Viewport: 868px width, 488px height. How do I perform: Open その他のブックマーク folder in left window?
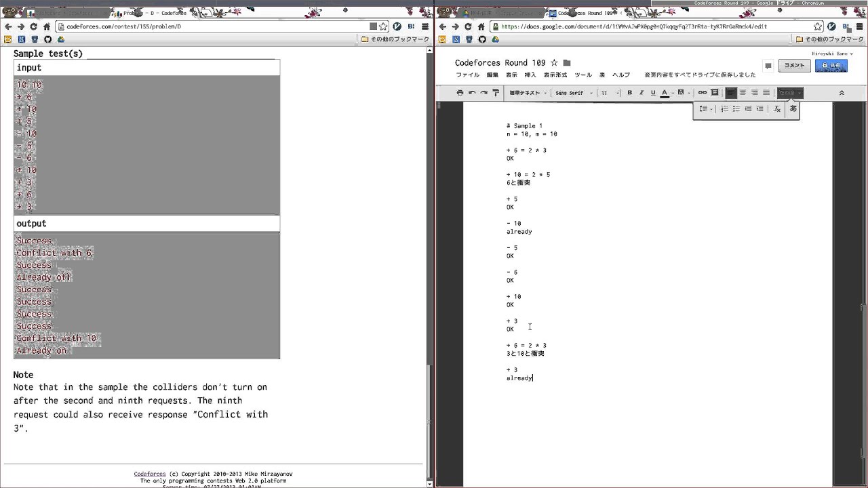[395, 39]
